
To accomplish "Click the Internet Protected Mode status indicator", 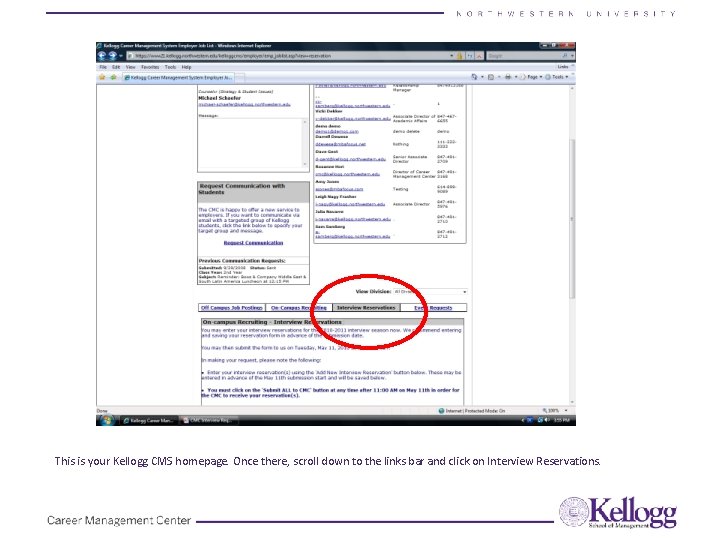I will tap(471, 411).
